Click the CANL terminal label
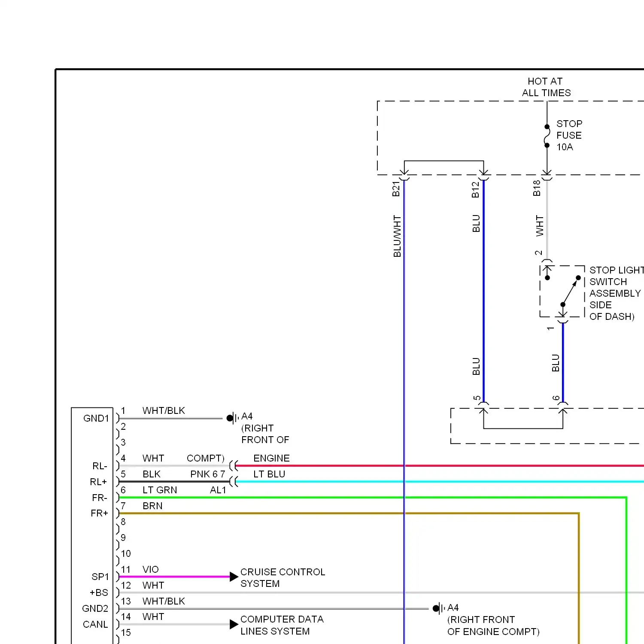 coord(95,624)
